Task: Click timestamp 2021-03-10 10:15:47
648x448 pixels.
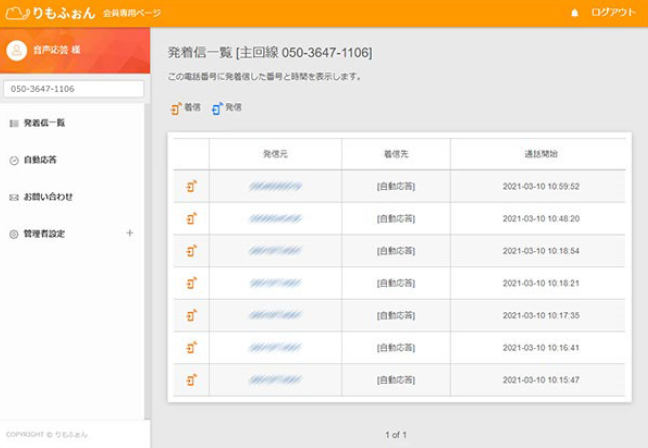Action: (x=541, y=380)
